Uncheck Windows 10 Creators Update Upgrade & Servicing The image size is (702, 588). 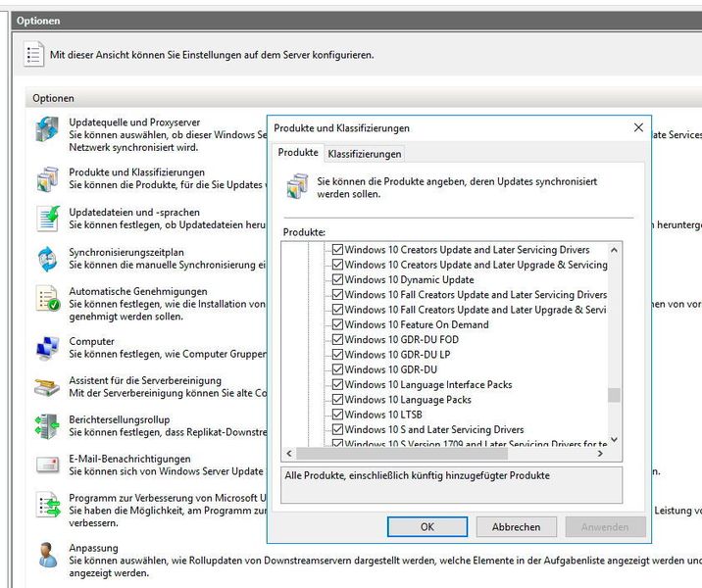pyautogui.click(x=337, y=265)
